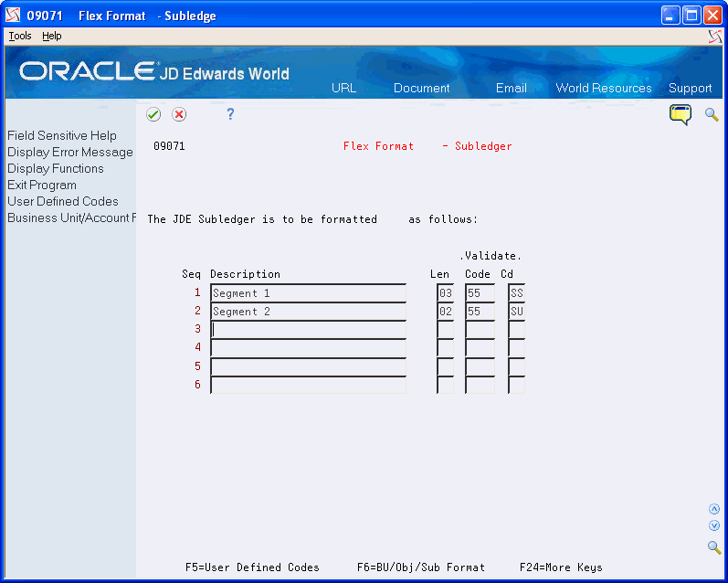Click the row 1 Validate Code field
728x583 pixels.
480,293
